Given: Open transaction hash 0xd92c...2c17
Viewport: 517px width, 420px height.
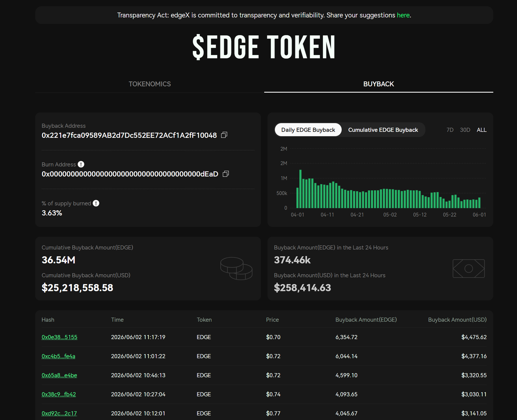Looking at the screenshot, I should point(59,413).
